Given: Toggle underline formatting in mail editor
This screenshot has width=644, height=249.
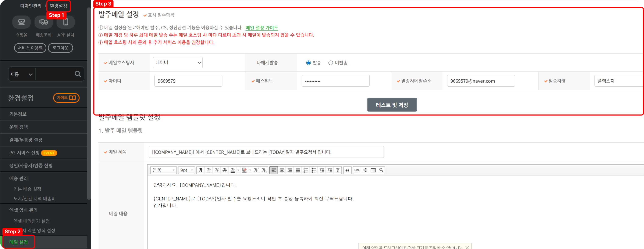Looking at the screenshot, I should 209,170.
